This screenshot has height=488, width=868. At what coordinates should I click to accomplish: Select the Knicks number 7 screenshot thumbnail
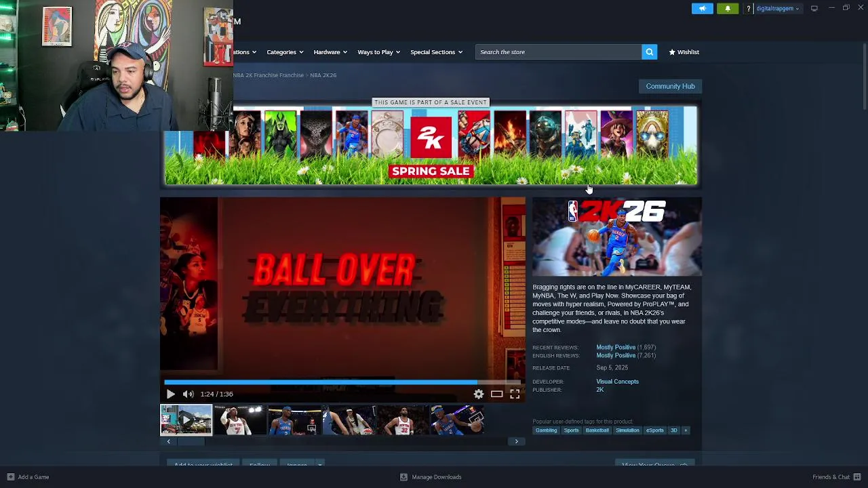[239, 420]
